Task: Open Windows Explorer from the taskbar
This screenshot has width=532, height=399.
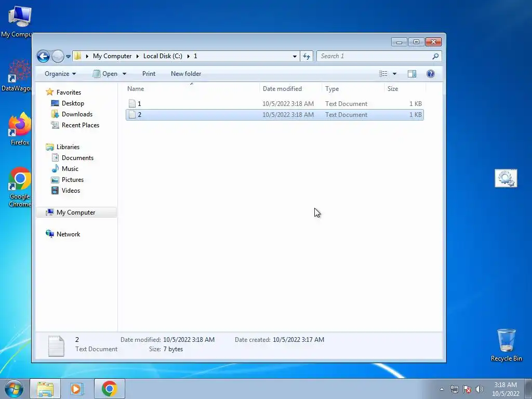Action: 45,389
